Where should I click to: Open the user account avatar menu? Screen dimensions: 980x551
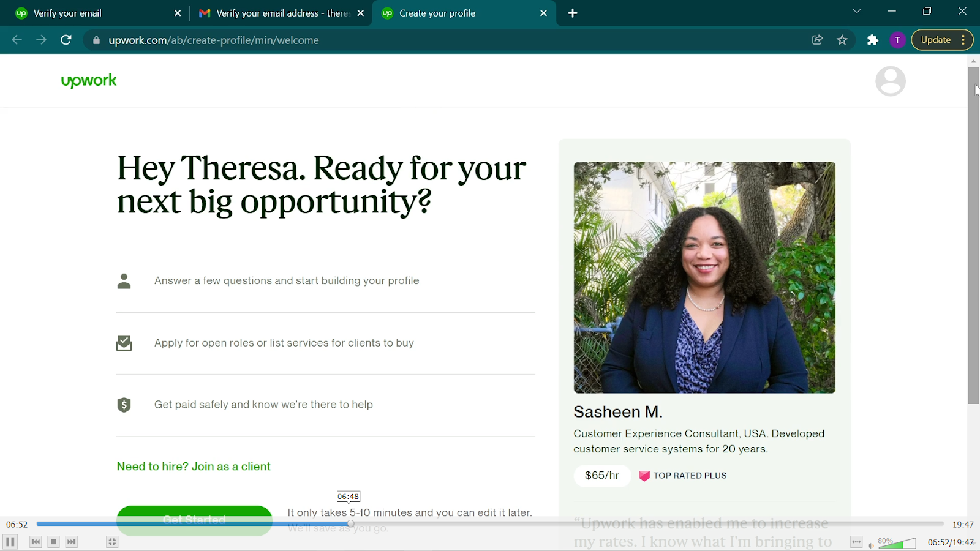pos(891,81)
